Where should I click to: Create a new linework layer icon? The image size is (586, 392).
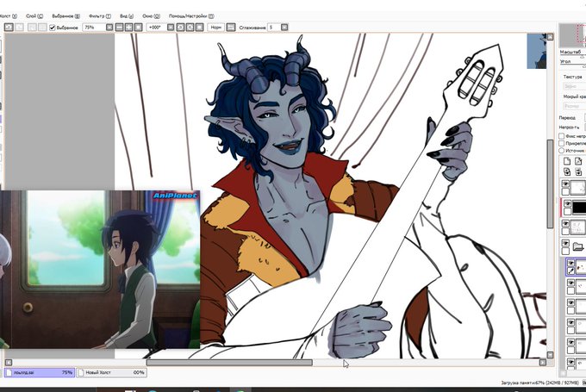click(x=578, y=161)
